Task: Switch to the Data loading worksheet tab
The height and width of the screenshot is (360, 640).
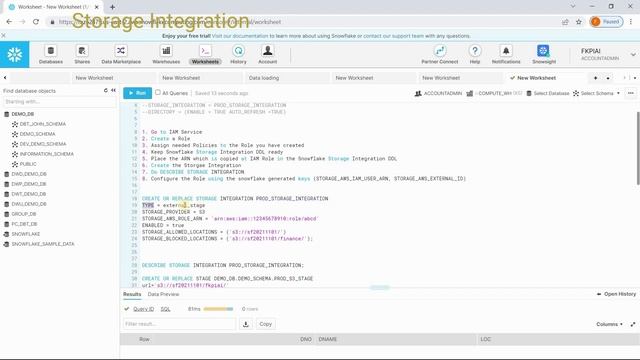Action: 264,78
